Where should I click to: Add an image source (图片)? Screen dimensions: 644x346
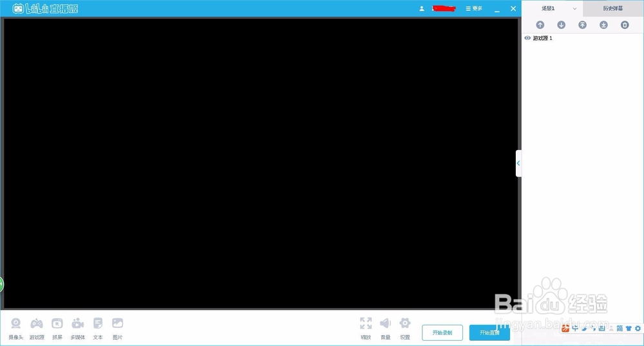[x=117, y=329]
